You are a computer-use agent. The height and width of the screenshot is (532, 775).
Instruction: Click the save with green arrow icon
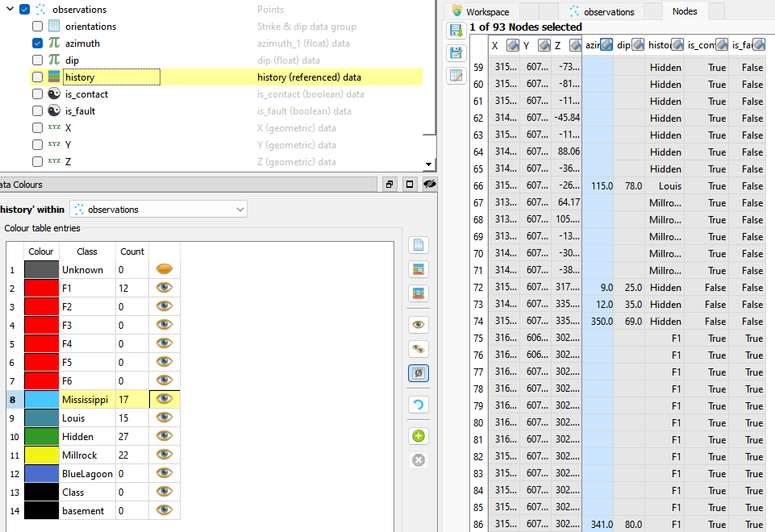pyautogui.click(x=456, y=31)
